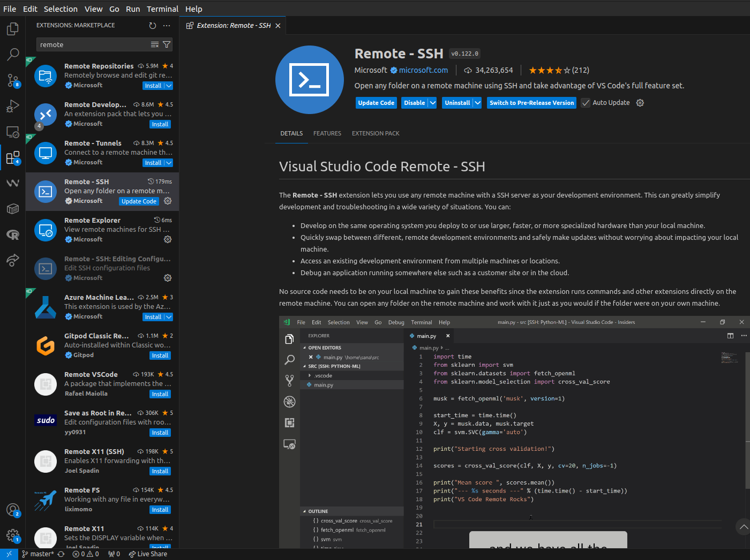The height and width of the screenshot is (560, 750).
Task: Open Install dropdown arrow for Azure Machine Learning
Action: pyautogui.click(x=169, y=317)
